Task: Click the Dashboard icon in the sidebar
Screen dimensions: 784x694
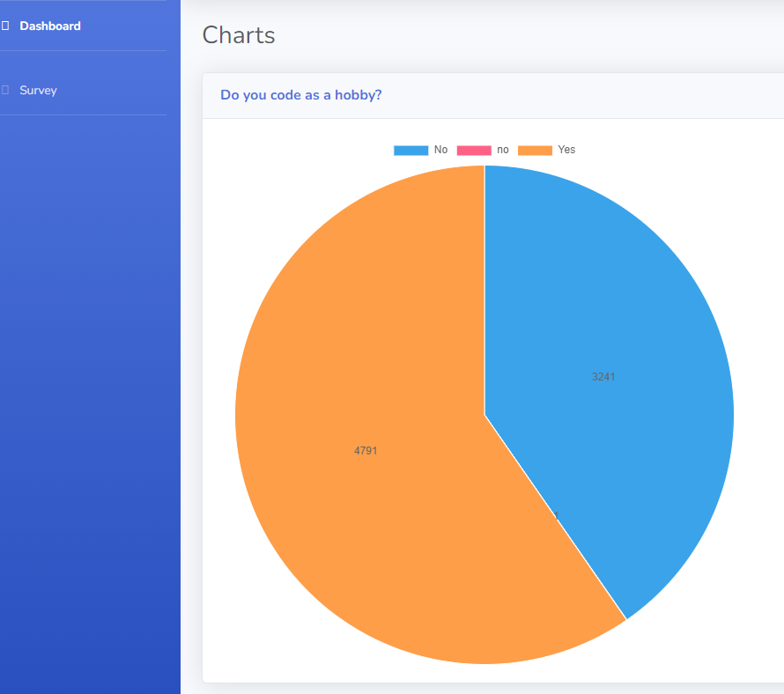Action: 6,26
